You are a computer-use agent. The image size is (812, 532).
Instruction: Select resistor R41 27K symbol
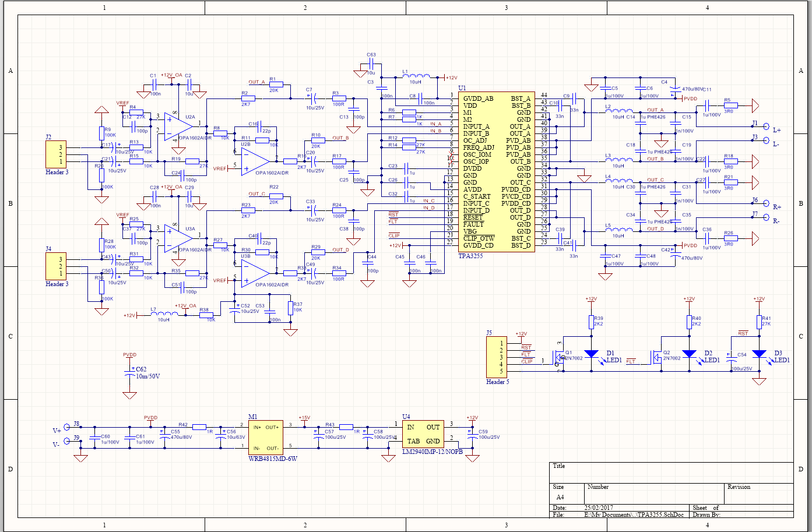[x=759, y=322]
